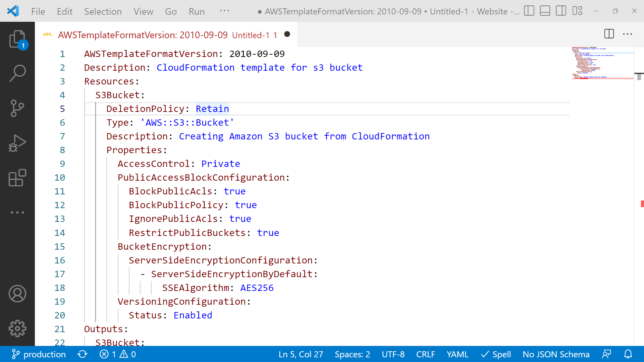Open Manage settings gear icon

[17, 328]
